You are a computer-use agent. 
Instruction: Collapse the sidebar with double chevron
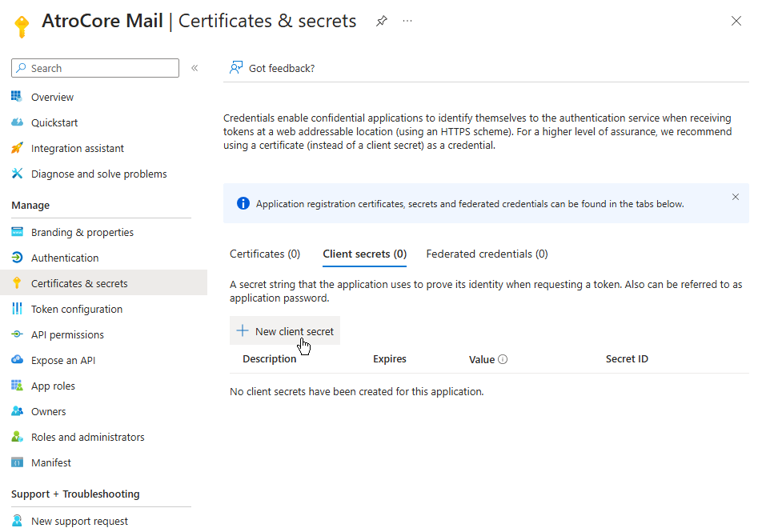pyautogui.click(x=195, y=69)
